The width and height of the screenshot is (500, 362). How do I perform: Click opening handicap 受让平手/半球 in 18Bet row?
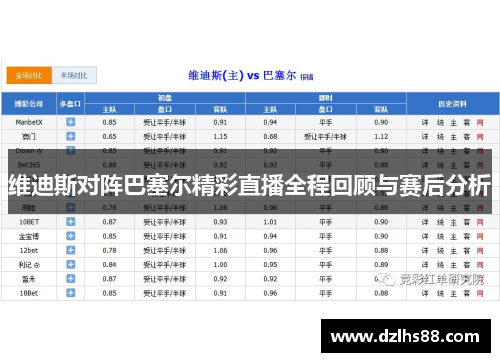pos(165,293)
